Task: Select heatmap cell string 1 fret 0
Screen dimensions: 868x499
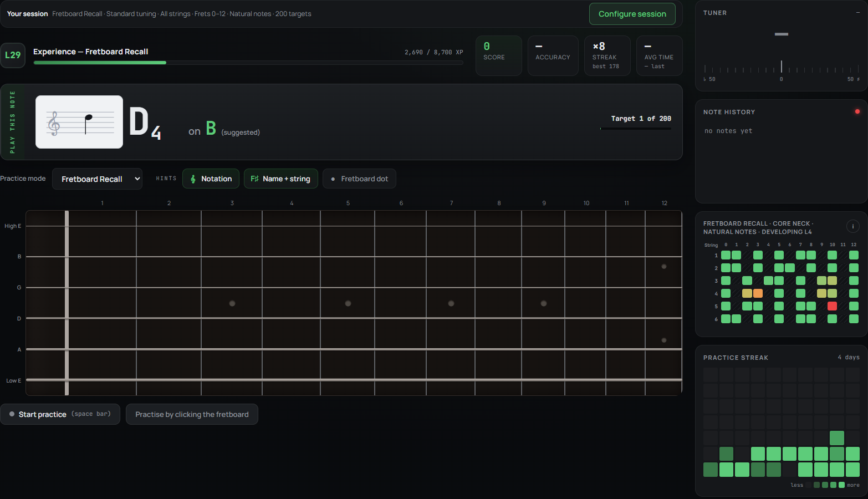Action: coord(726,255)
